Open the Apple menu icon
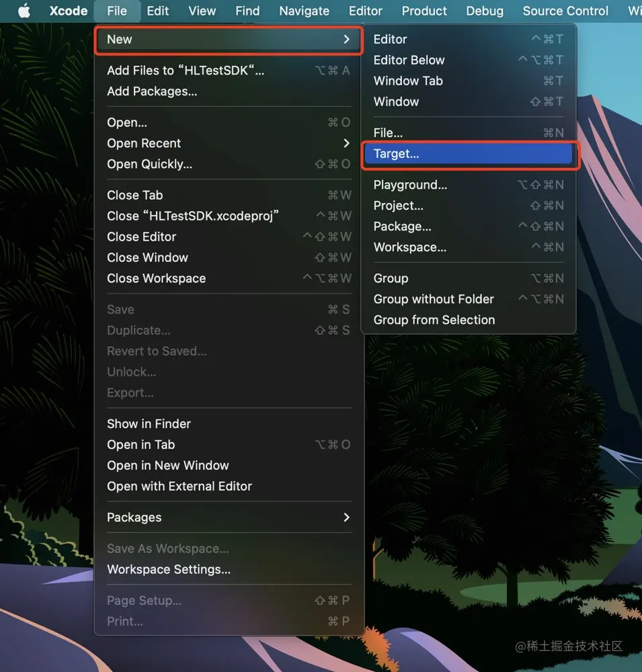The image size is (642, 672). point(24,11)
